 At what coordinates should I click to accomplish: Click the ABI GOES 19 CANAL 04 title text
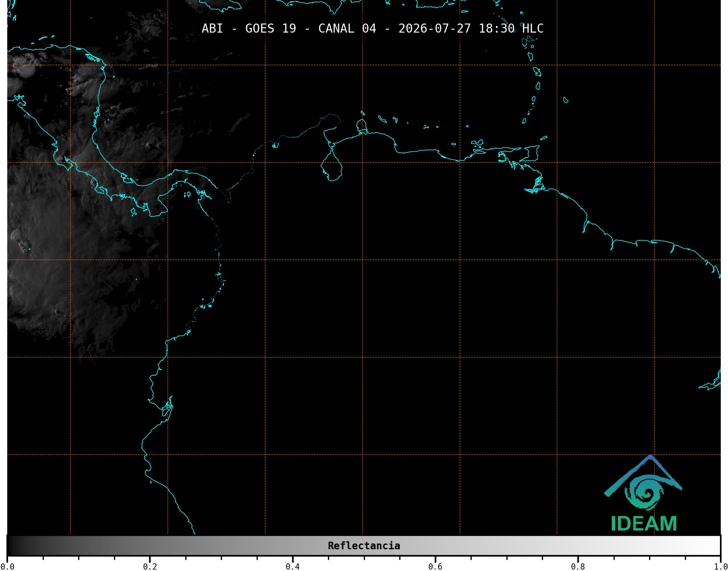(x=373, y=28)
